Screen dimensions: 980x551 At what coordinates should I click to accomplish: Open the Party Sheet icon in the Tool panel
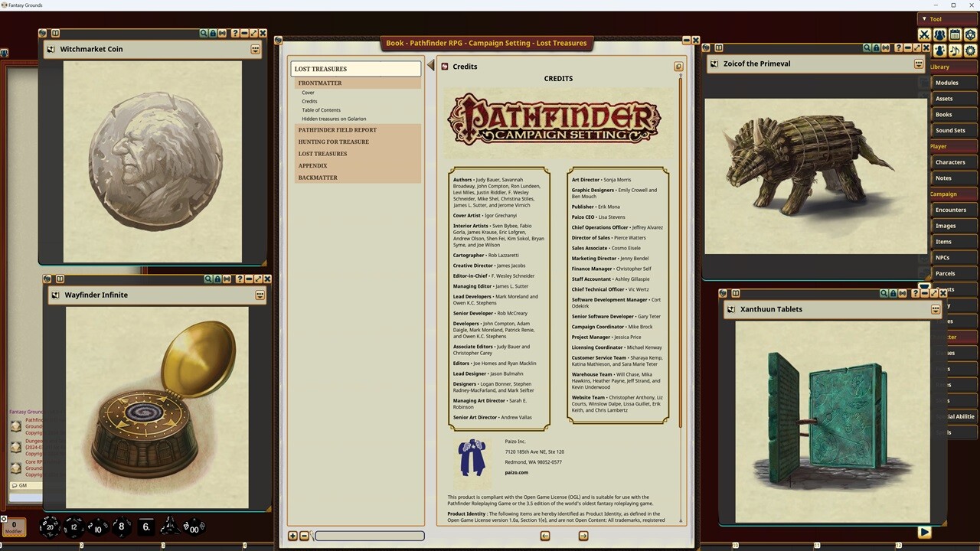(x=939, y=34)
